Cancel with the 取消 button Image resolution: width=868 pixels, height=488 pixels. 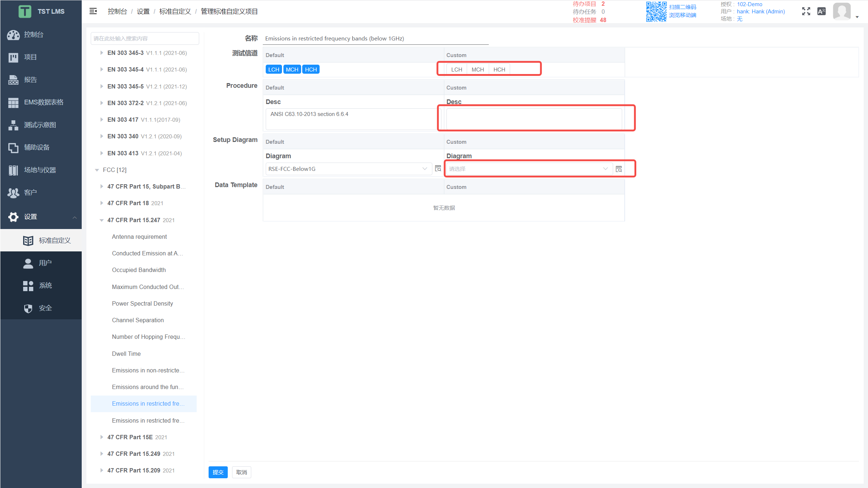pos(241,472)
